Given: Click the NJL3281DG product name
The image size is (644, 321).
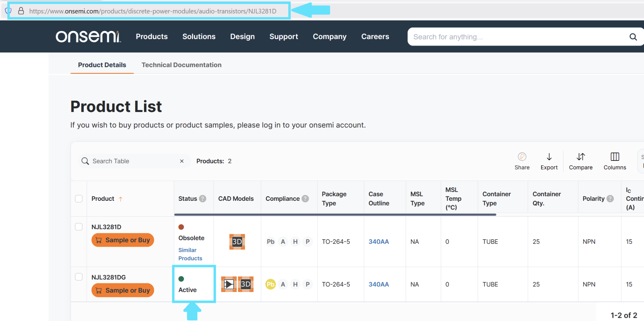Looking at the screenshot, I should (x=108, y=277).
